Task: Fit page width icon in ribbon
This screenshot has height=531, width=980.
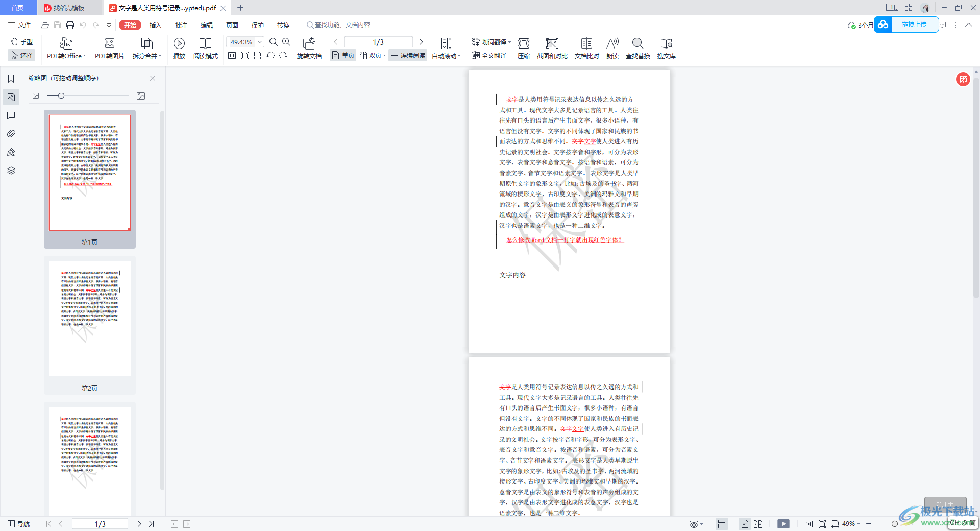Action: [x=258, y=55]
